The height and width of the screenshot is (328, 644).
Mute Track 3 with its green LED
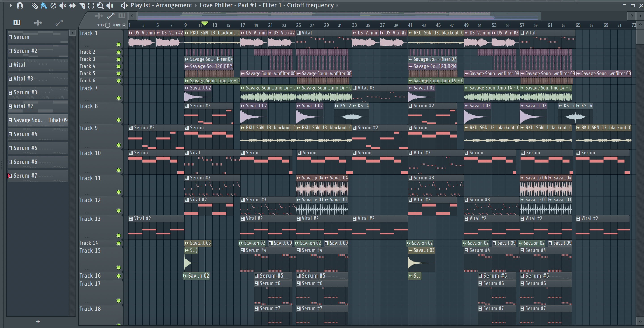pos(119,60)
